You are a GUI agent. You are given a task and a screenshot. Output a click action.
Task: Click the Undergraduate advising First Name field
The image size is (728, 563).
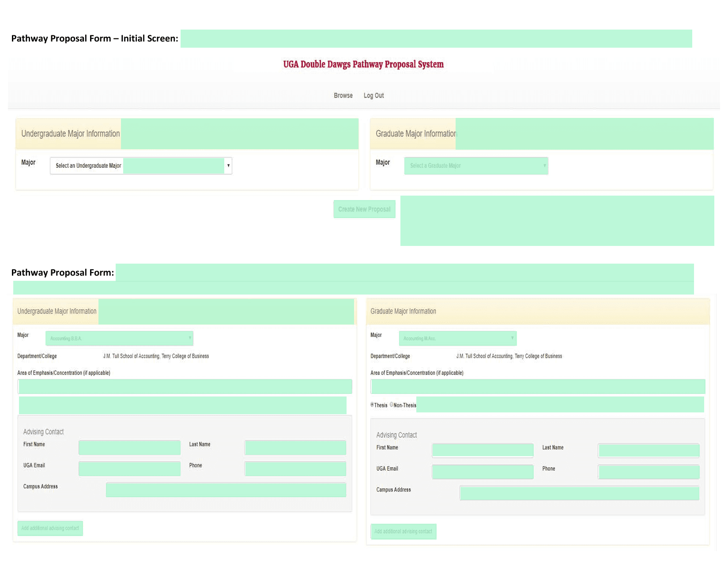point(129,447)
